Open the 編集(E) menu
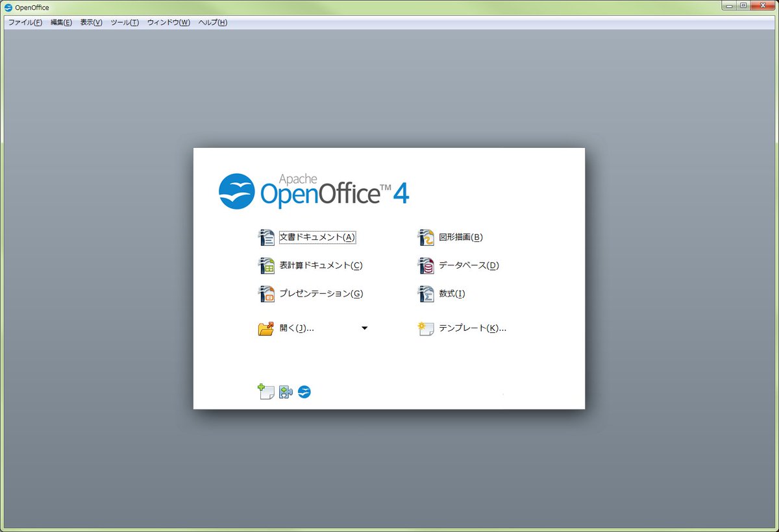This screenshot has width=779, height=532. 61,23
